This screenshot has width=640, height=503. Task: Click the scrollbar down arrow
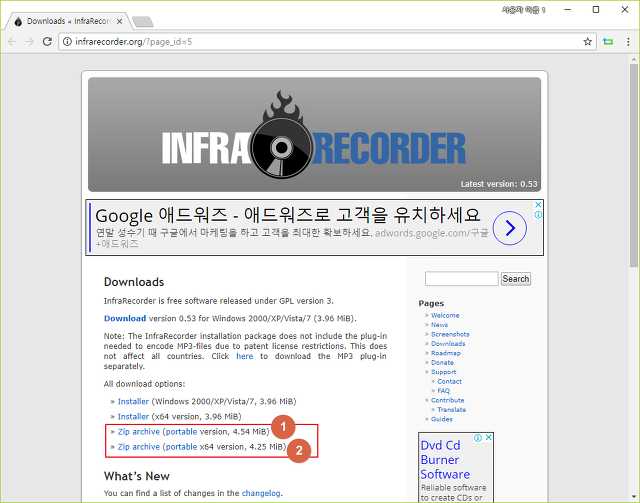pos(633,496)
